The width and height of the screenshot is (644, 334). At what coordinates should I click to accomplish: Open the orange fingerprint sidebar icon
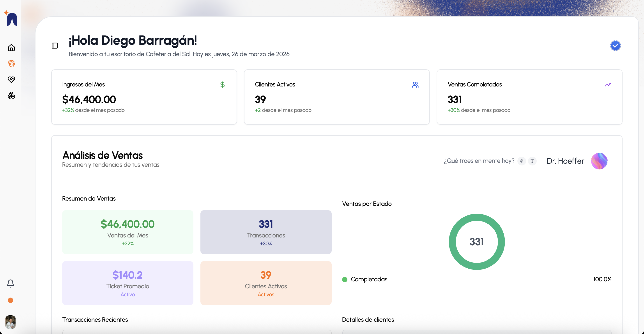click(11, 64)
